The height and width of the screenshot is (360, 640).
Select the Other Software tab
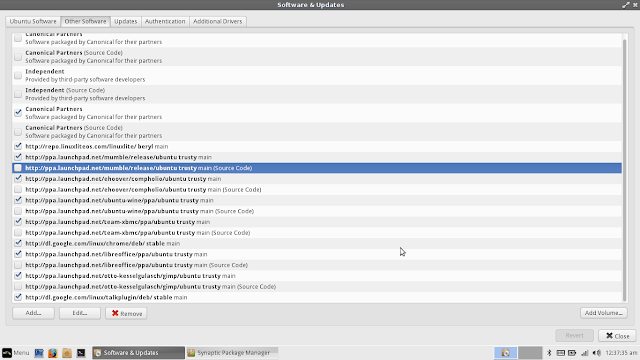[x=85, y=21]
